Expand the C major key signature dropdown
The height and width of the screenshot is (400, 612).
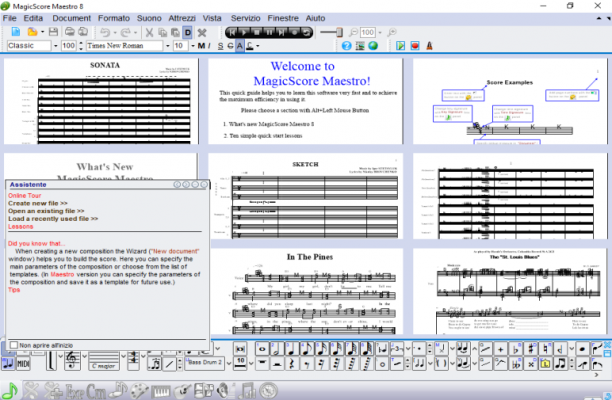coord(123,356)
